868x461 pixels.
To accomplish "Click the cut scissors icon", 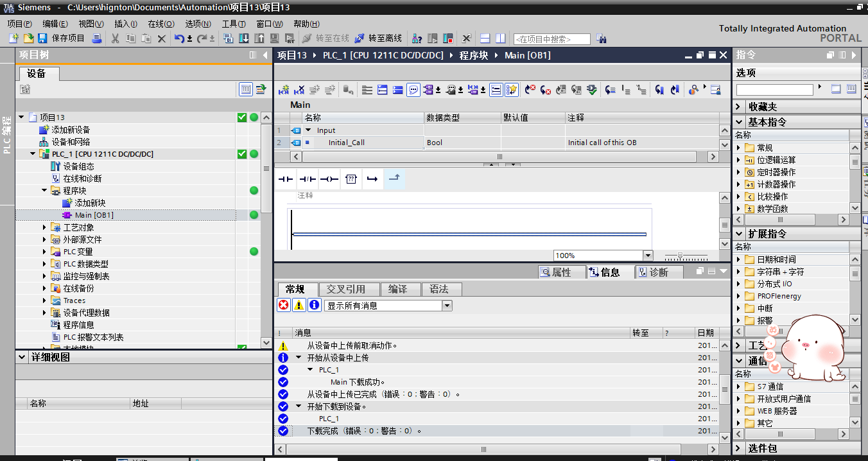I will click(x=115, y=39).
